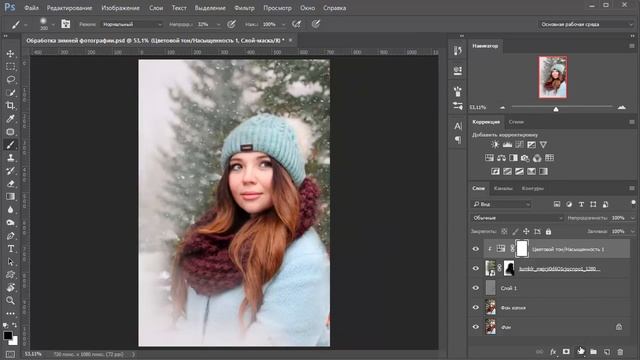Select the Zoom tool in the toolbox
The image size is (640, 360).
11,301
